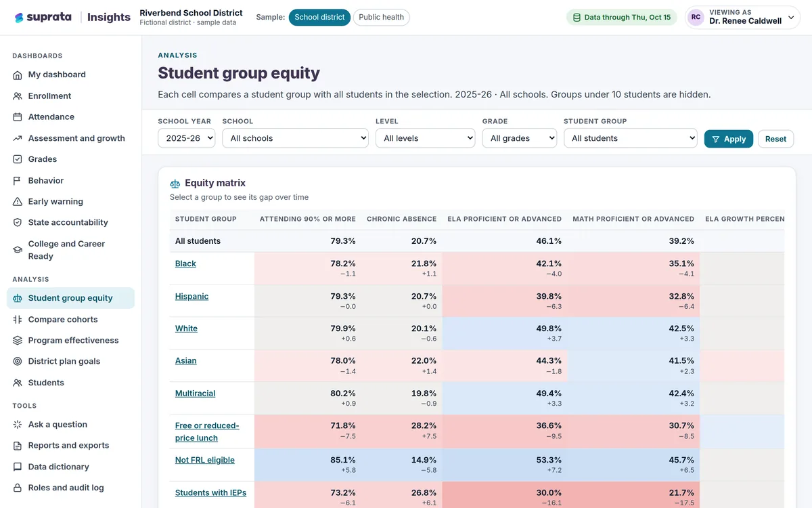Select Free or reduced-price lunch group
The width and height of the screenshot is (812, 508).
point(207,432)
